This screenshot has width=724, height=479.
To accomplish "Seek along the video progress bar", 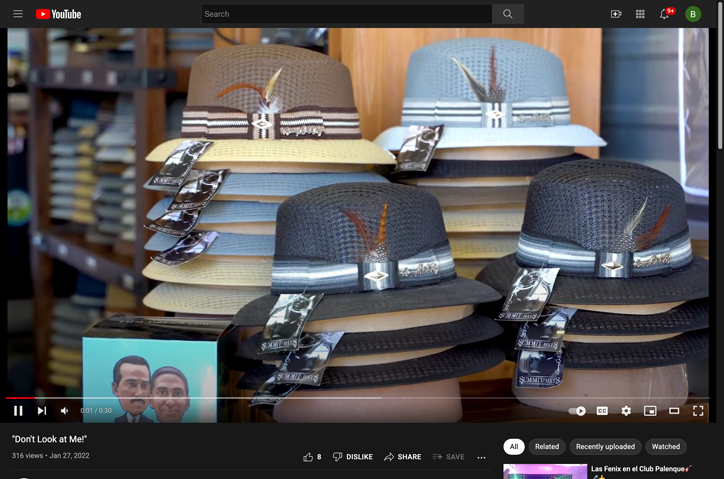I will (358, 398).
